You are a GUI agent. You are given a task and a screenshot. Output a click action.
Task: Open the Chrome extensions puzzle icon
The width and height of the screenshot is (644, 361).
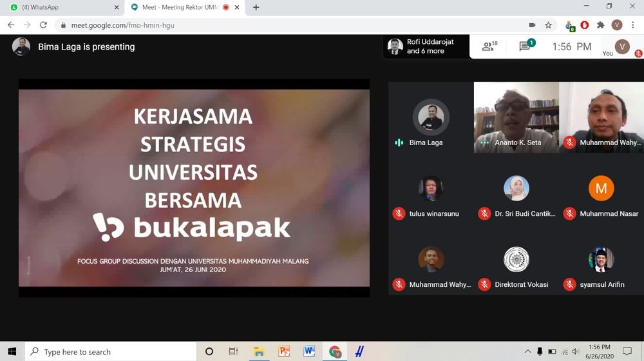pos(600,25)
